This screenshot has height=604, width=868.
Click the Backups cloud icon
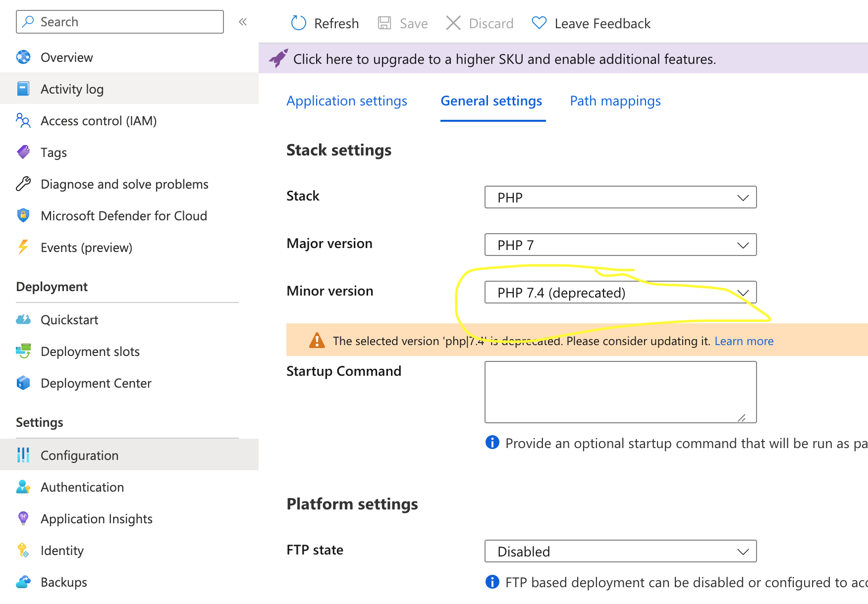click(x=23, y=582)
